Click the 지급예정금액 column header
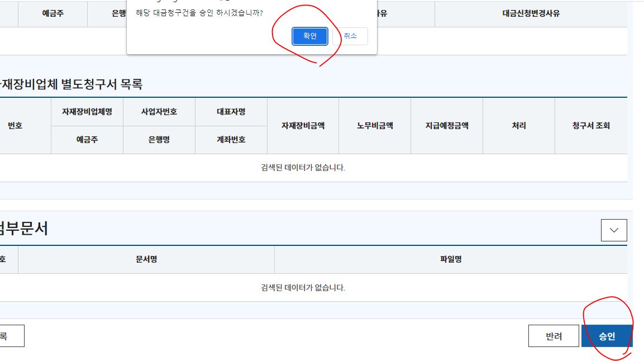Screen dimensions: 644x361 [x=447, y=126]
